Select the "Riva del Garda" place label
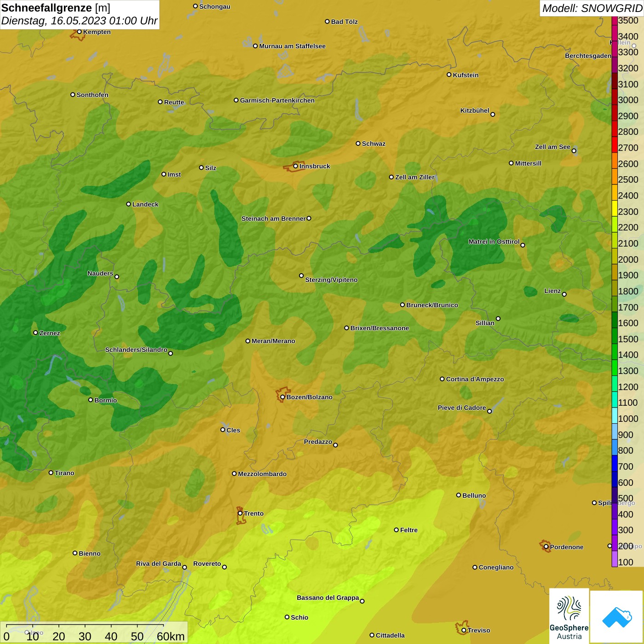The width and height of the screenshot is (644, 644). 159,563
